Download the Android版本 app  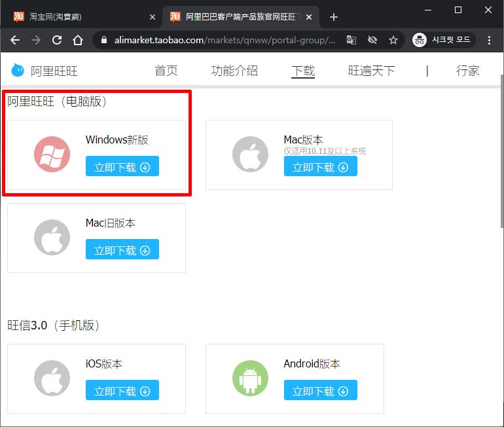click(x=321, y=390)
